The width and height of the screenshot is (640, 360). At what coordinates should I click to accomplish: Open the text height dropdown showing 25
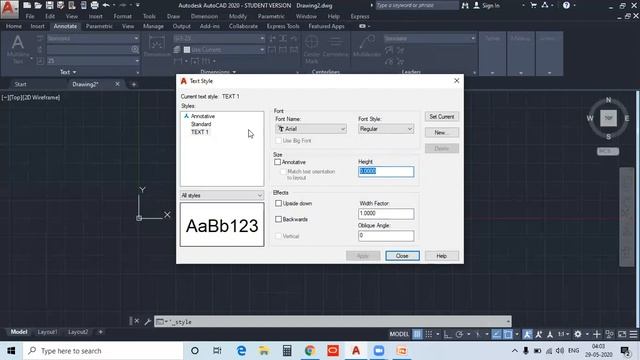(x=93, y=61)
